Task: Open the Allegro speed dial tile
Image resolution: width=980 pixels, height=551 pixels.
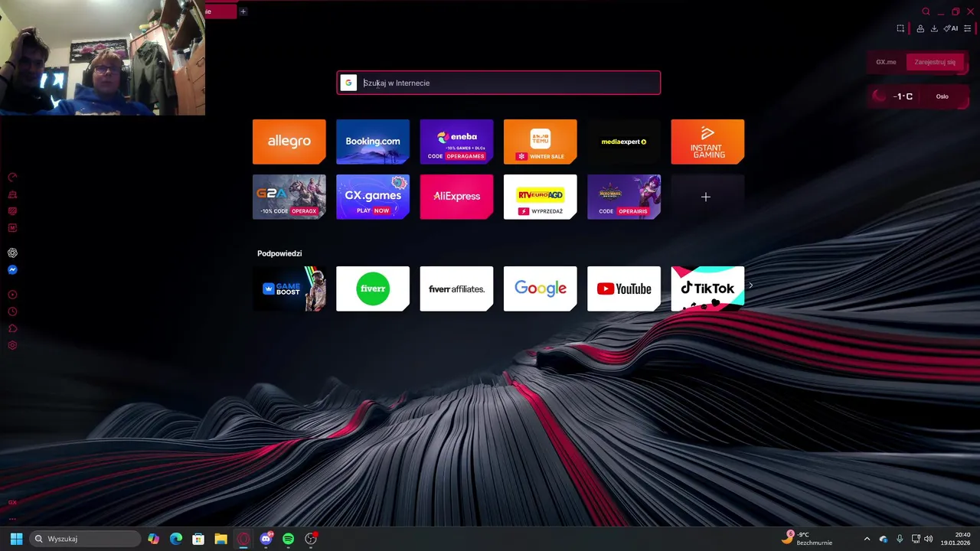Action: (289, 142)
